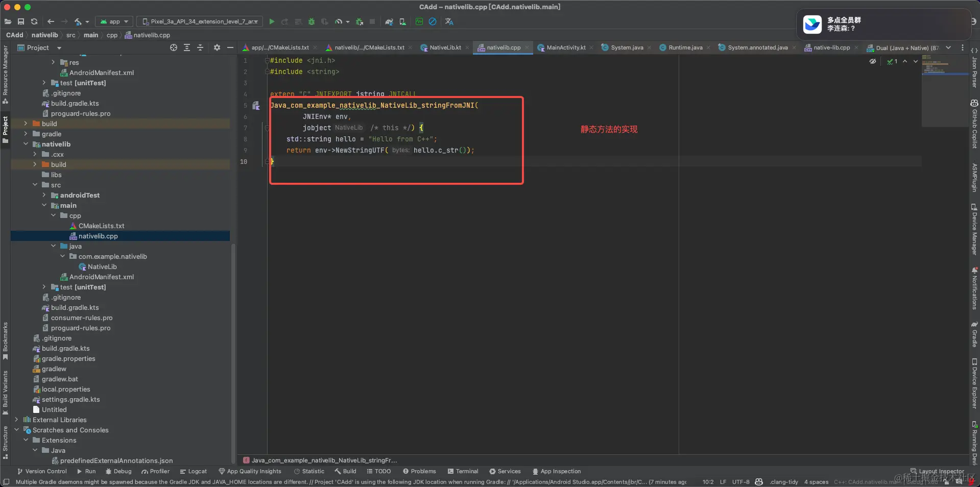Open the app run configuration dropdown
Image resolution: width=980 pixels, height=487 pixels.
coord(114,21)
